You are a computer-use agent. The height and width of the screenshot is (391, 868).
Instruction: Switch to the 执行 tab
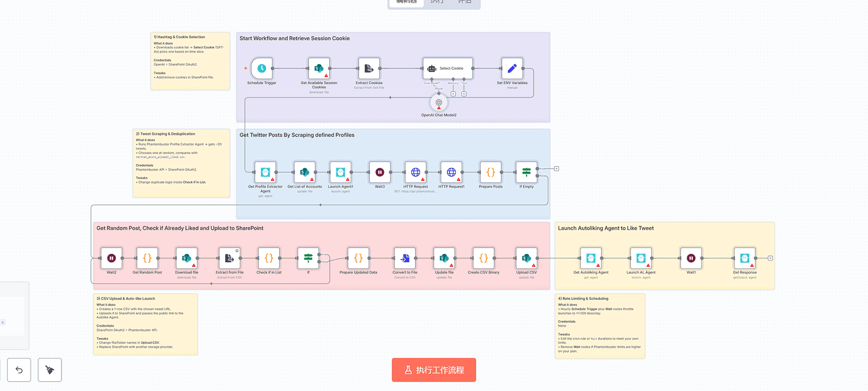point(437,2)
